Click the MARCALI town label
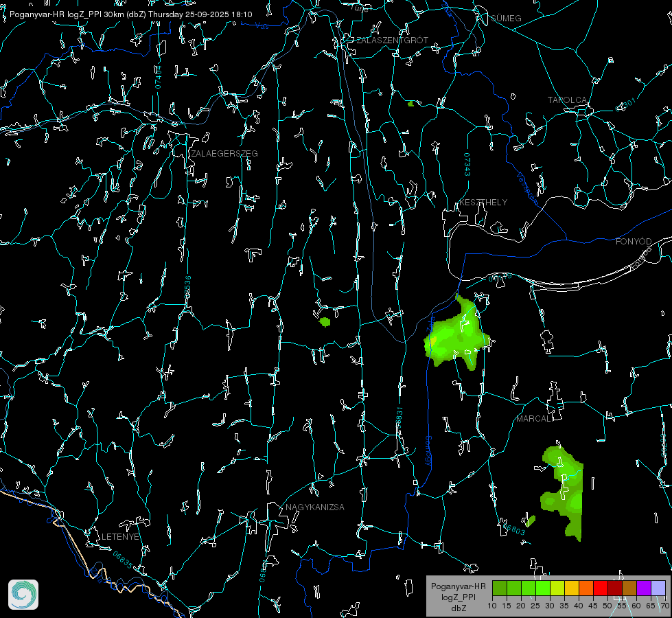This screenshot has height=618, width=672. 535,419
